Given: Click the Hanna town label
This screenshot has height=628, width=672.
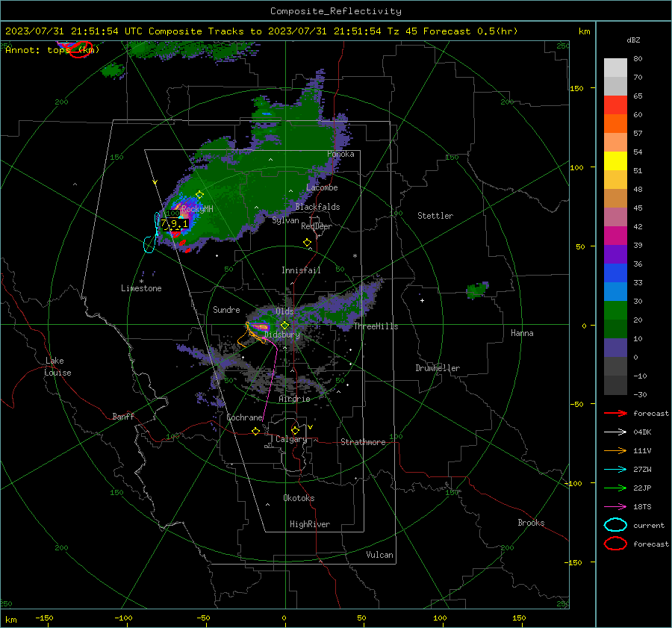Looking at the screenshot, I should [522, 333].
